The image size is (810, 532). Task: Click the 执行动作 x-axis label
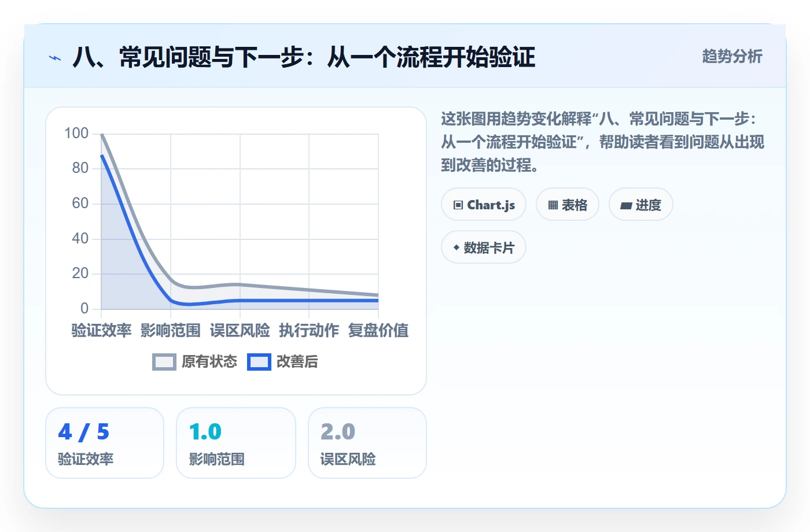(309, 330)
